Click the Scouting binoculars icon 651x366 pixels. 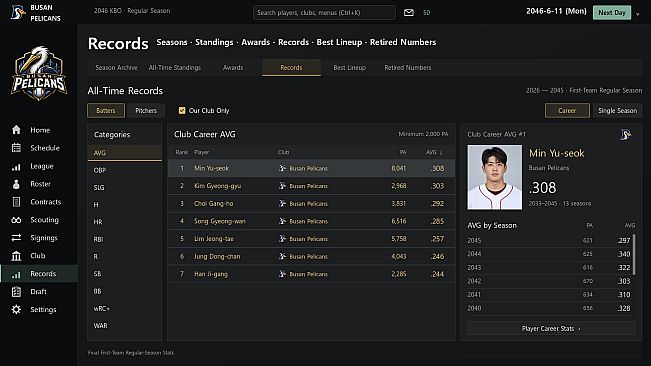point(16,220)
